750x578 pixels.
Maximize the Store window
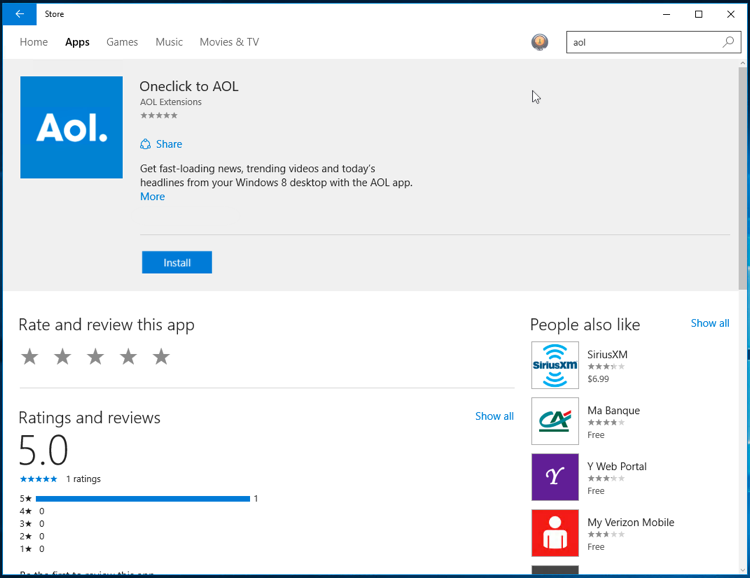(x=698, y=14)
